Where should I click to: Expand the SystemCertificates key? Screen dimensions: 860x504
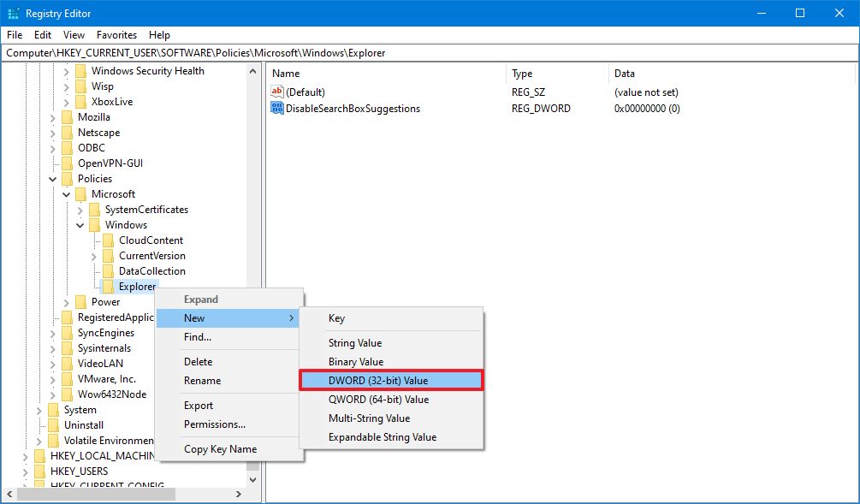[80, 210]
